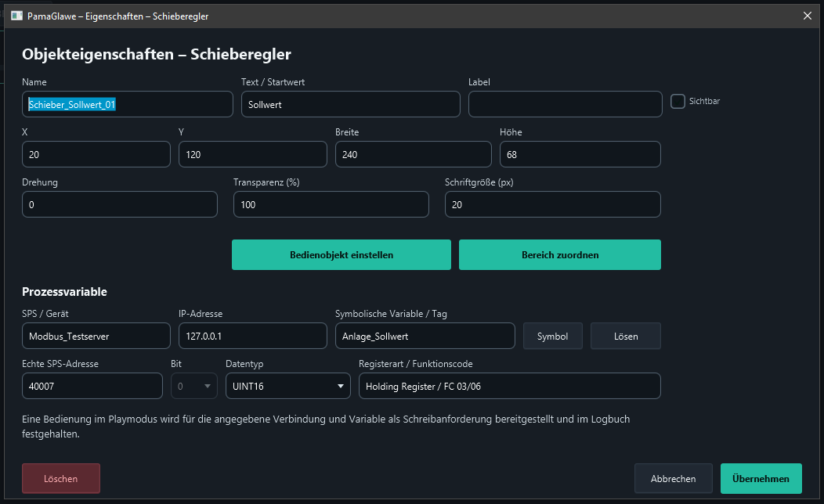Click the Registerart / Funktionscode label
This screenshot has height=504, width=824.
point(416,364)
